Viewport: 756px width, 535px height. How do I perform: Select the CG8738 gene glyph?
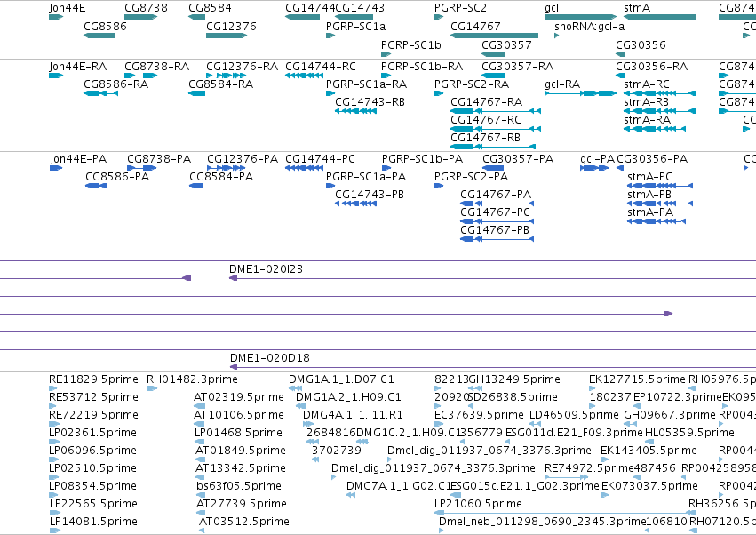(140, 17)
